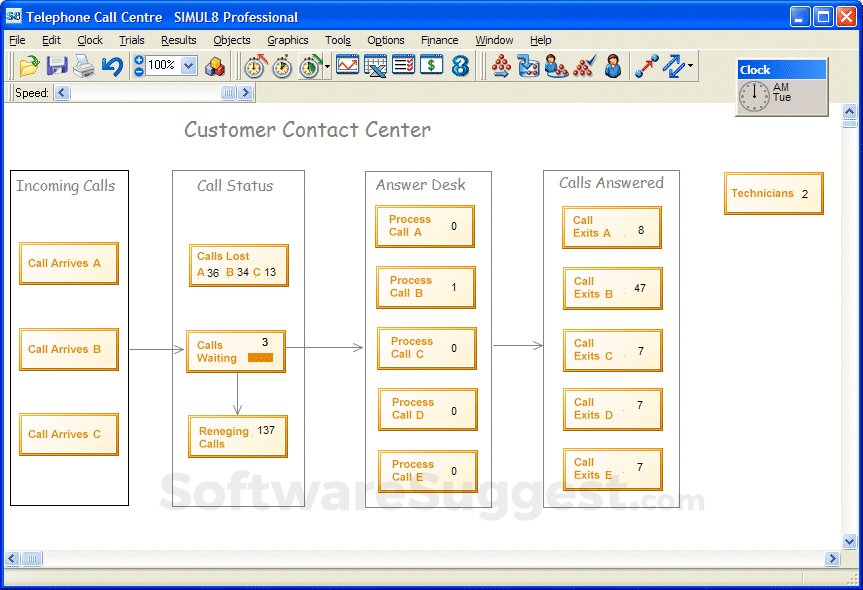Save the simulation with the floppy disk icon
The image size is (863, 590).
pyautogui.click(x=57, y=66)
